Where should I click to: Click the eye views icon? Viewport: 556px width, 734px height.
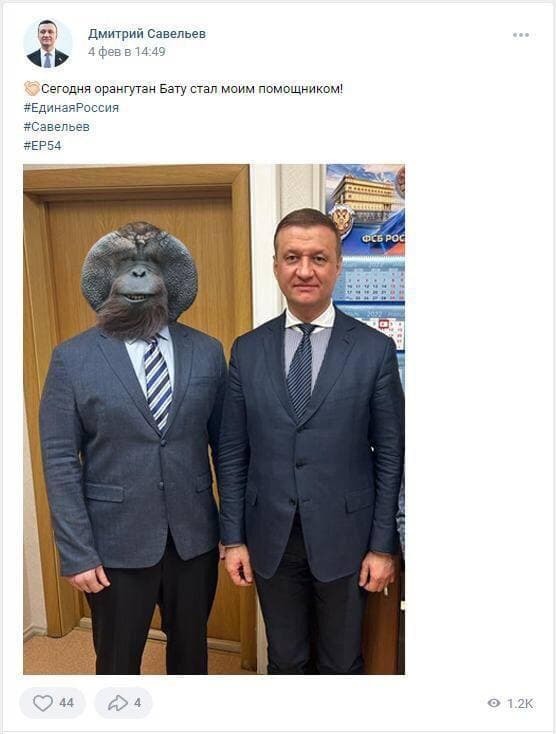[x=493, y=703]
